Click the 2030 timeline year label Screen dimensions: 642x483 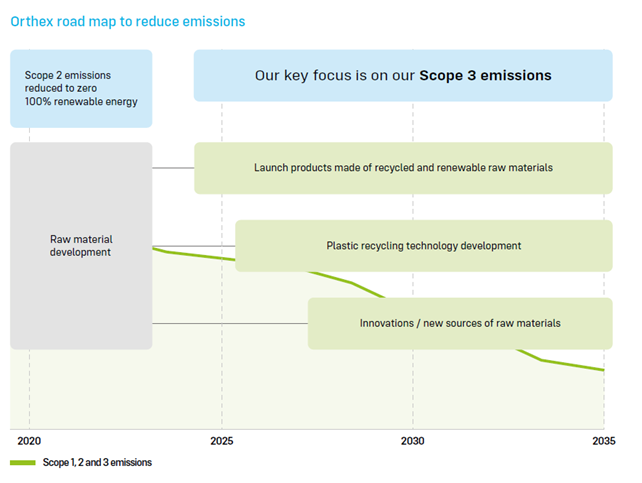pos(412,441)
